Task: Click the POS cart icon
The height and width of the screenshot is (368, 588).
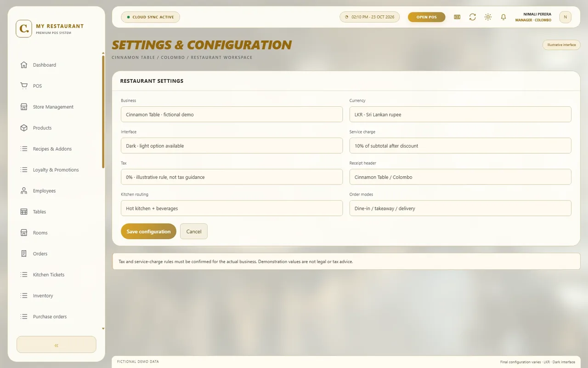Action: coord(24,86)
